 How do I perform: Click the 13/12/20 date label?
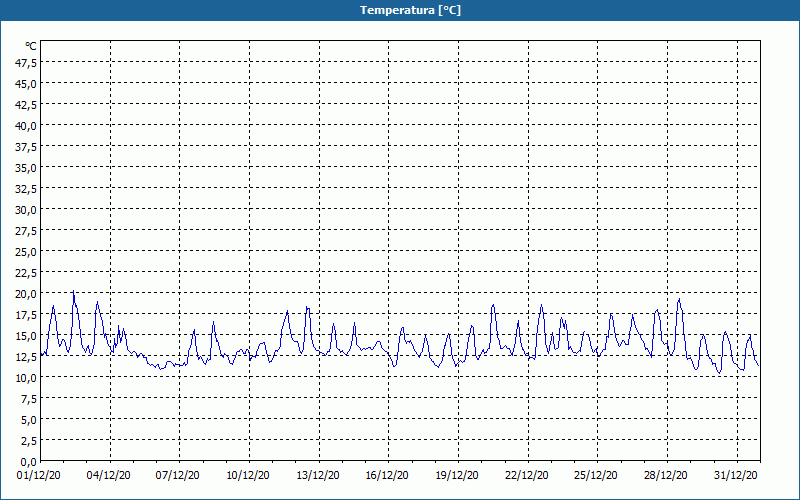318,475
